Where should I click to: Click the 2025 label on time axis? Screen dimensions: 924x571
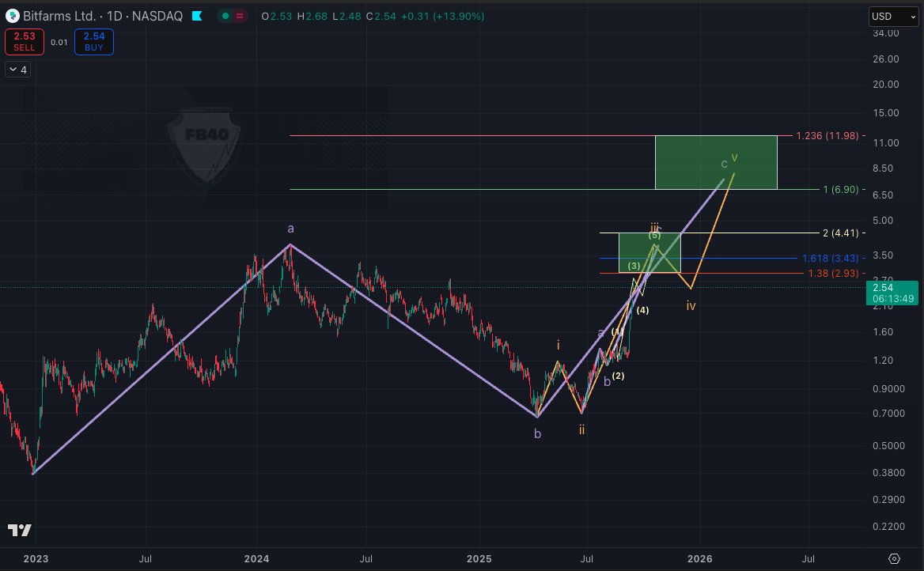[479, 558]
